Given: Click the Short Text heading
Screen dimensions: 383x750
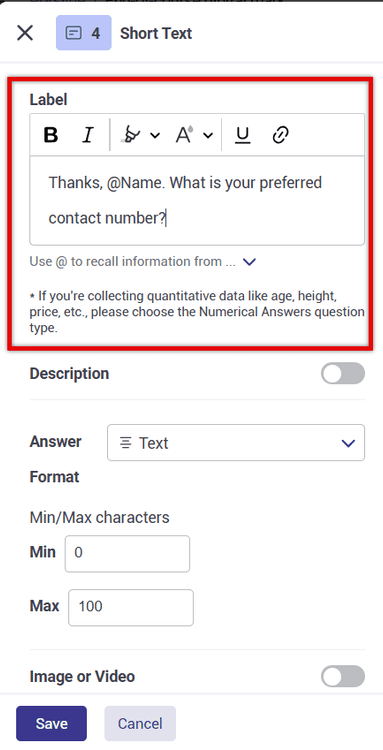Looking at the screenshot, I should pyautogui.click(x=156, y=33).
